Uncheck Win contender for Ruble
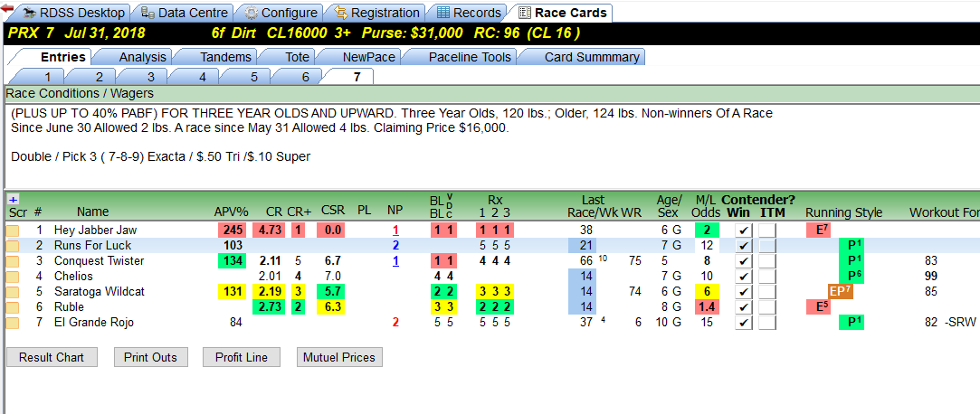Viewport: 980px width, 414px height. coord(743,307)
